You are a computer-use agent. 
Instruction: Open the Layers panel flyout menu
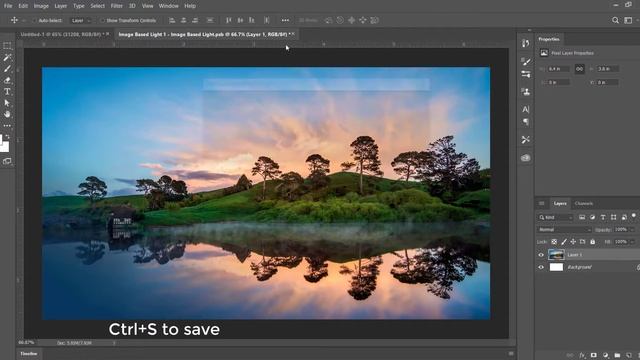click(x=542, y=203)
